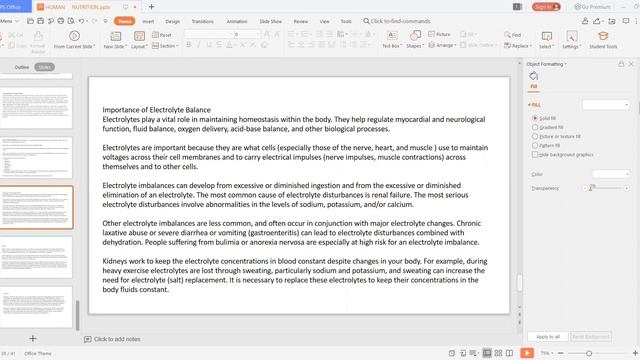Click the Sign in button
The width and height of the screenshot is (640, 360).
tap(546, 7)
